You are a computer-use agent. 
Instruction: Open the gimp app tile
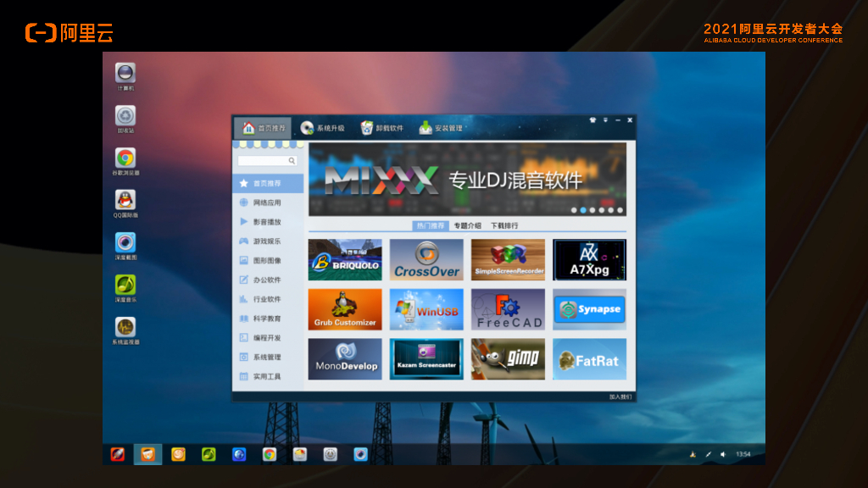pyautogui.click(x=508, y=359)
